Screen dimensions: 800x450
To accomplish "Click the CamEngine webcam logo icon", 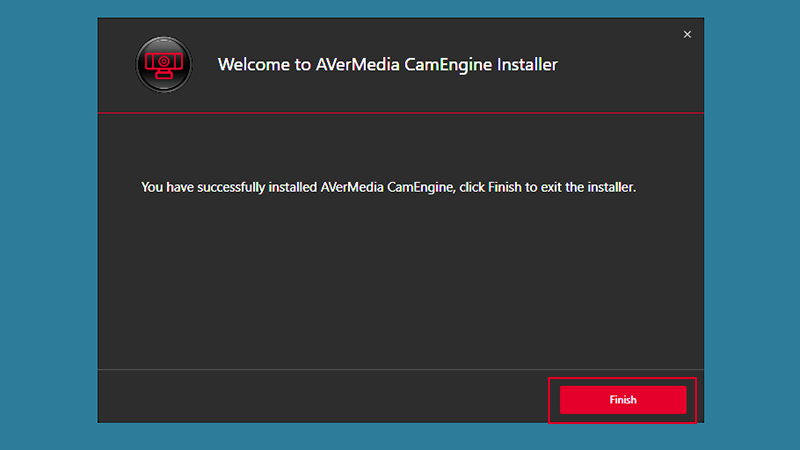I will (x=164, y=64).
